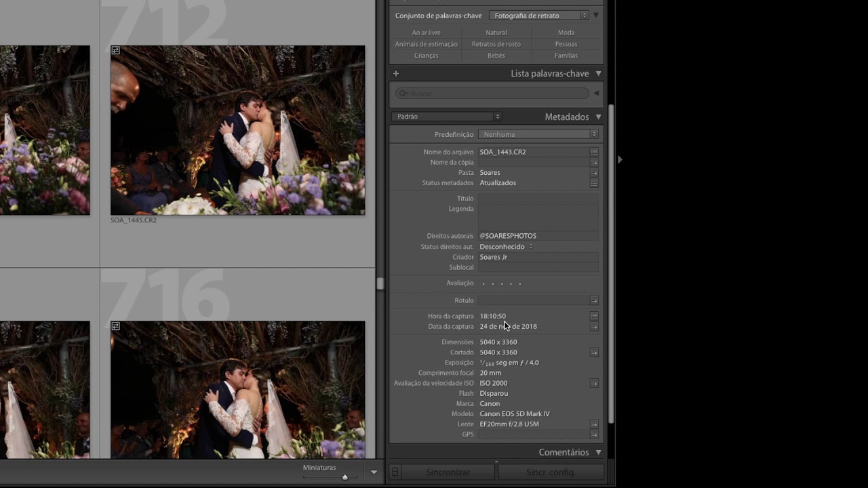Click the arrow icon beside GPS field
The image size is (868, 488).
[x=594, y=434]
